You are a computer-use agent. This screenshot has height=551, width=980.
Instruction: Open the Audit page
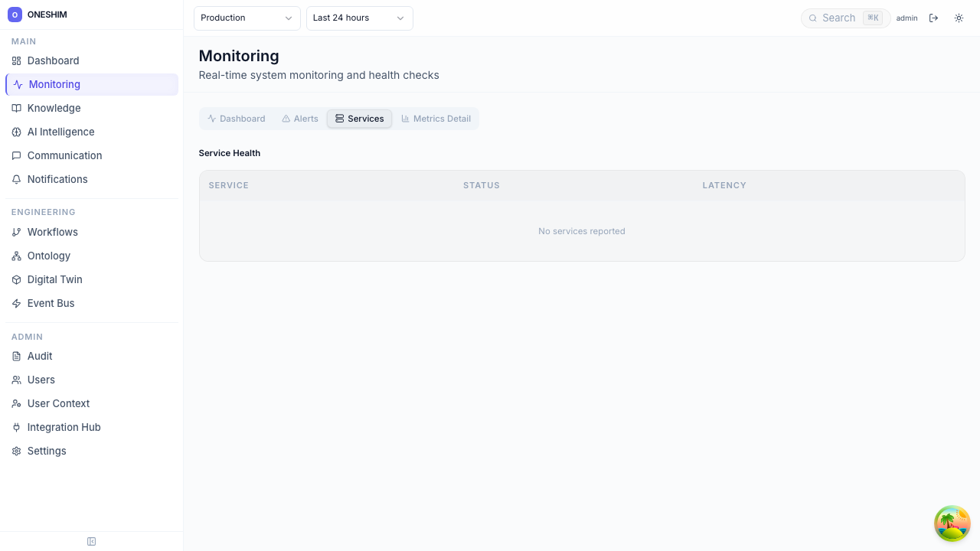click(x=40, y=356)
